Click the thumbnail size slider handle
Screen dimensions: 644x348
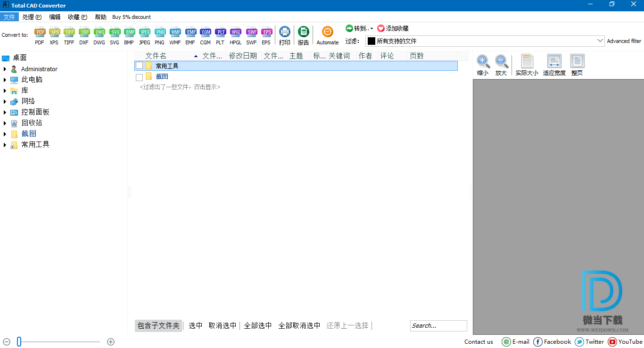coord(19,342)
